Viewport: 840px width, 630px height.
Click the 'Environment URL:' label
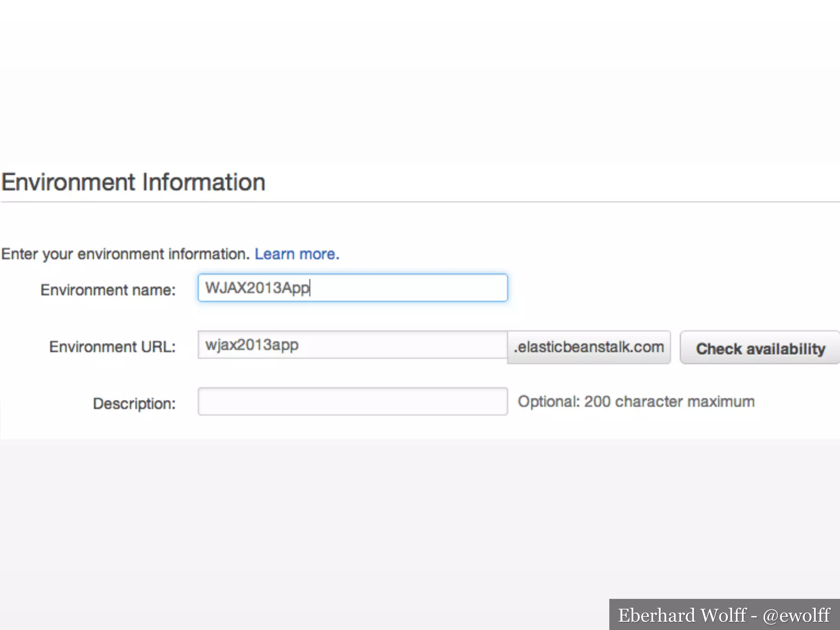112,347
